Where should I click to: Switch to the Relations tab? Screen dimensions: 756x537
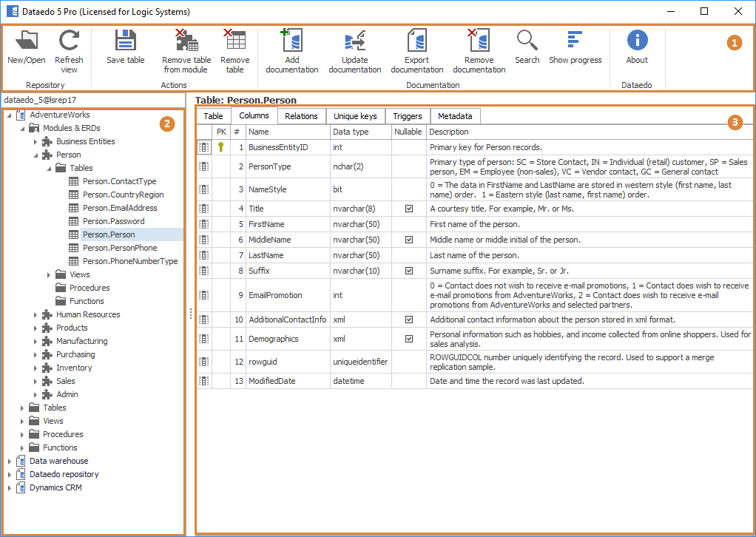(x=301, y=116)
